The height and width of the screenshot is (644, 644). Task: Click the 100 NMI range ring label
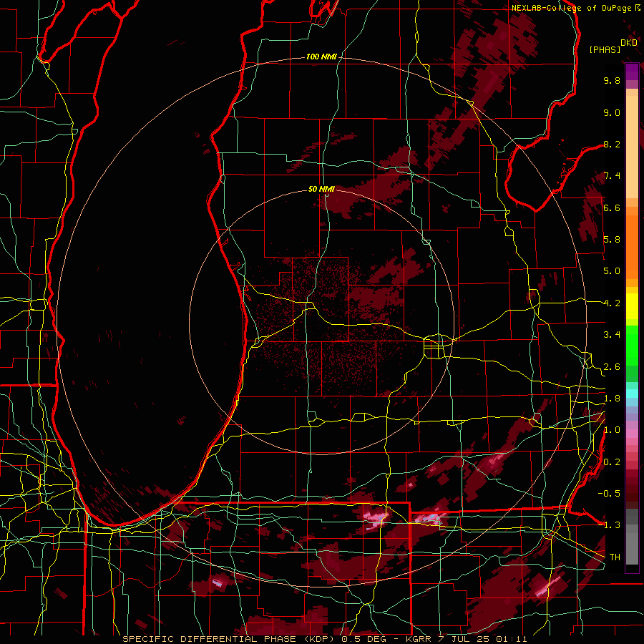[x=321, y=57]
